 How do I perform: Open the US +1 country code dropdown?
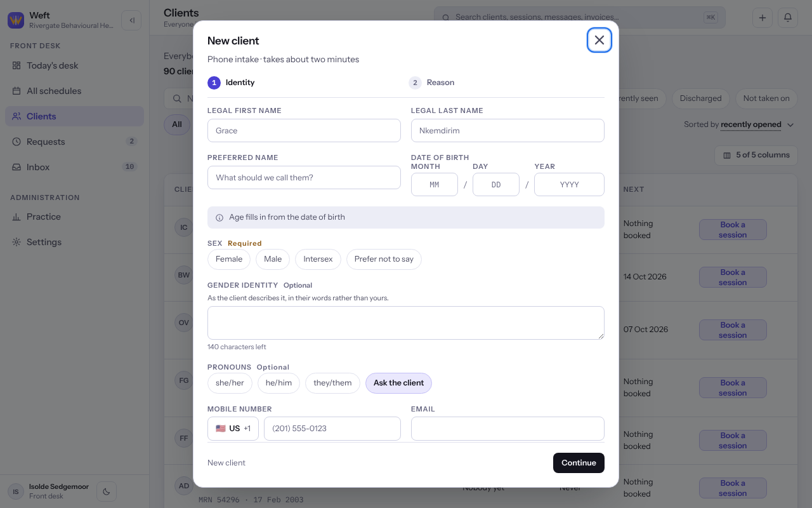coord(233,429)
